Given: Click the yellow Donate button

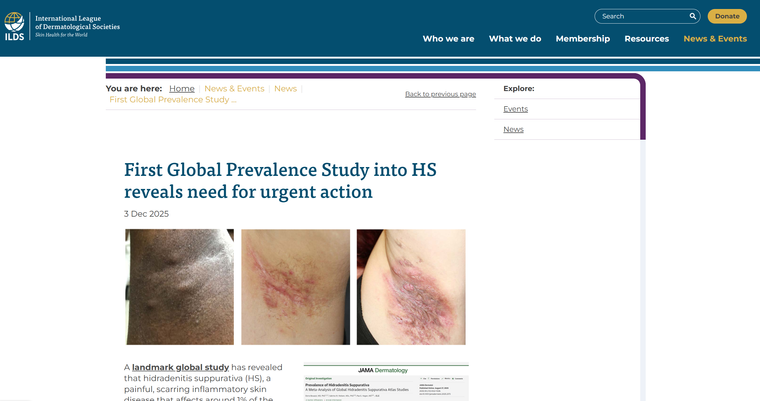Looking at the screenshot, I should 727,16.
